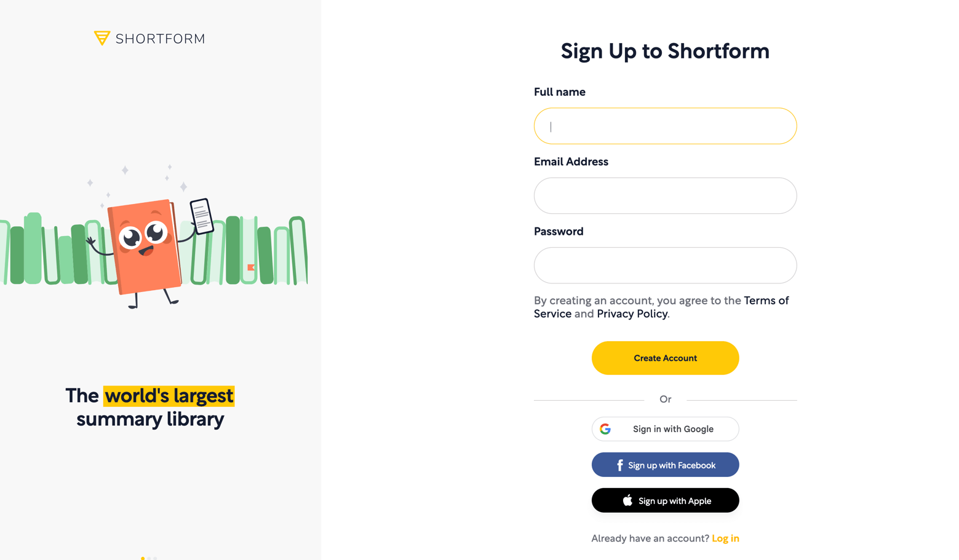Click into the Email Address field

coord(665,195)
